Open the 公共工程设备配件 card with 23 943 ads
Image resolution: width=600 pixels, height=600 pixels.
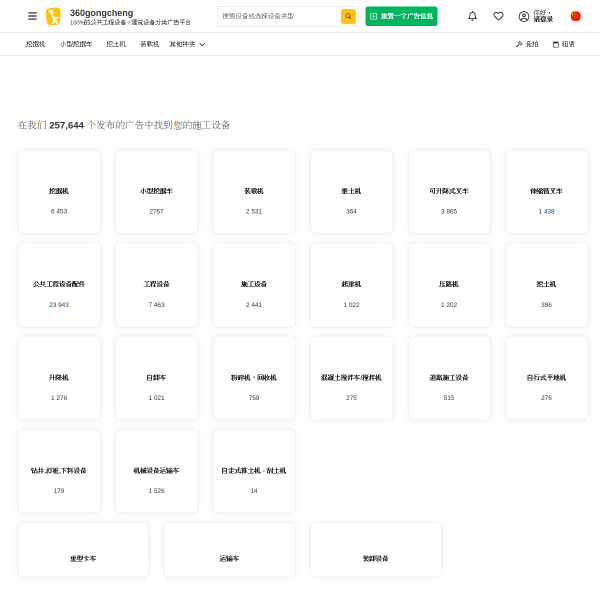click(59, 285)
